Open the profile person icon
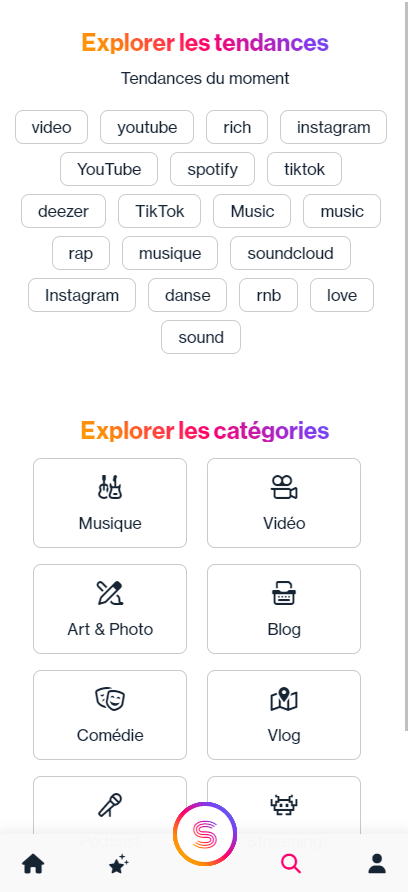Viewport: 408px width, 892px height. pyautogui.click(x=377, y=864)
